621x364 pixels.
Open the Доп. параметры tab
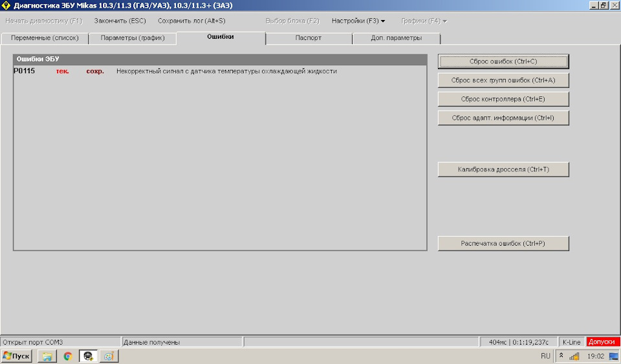click(x=397, y=38)
